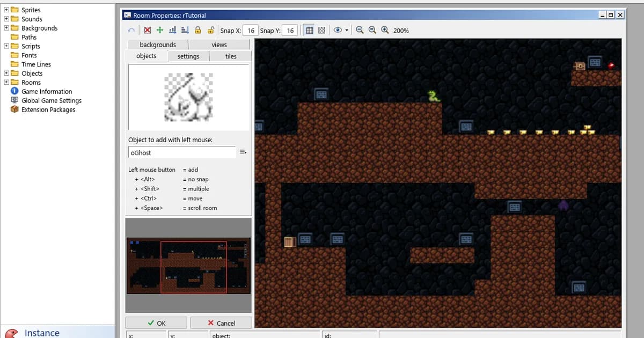Select the Fonts folder
644x338 pixels.
[29, 55]
